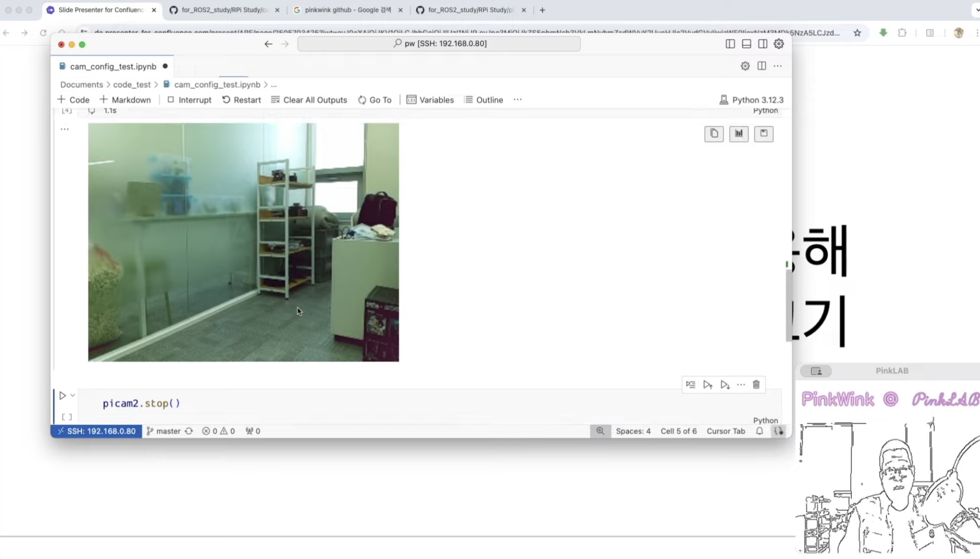
Task: Click Run by Line icon in cell toolbar
Action: pos(690,385)
